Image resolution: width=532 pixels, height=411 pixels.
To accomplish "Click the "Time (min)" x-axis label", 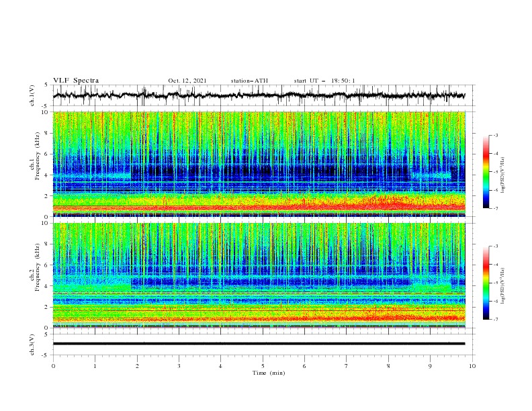I will pos(269,373).
